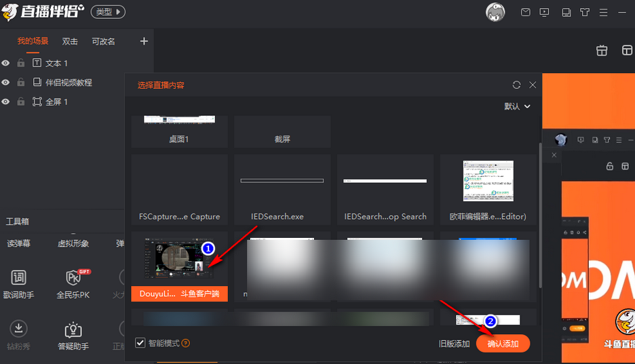This screenshot has height=364, width=635.
Task: Uncheck the 智能模式 checkbox
Action: point(140,343)
